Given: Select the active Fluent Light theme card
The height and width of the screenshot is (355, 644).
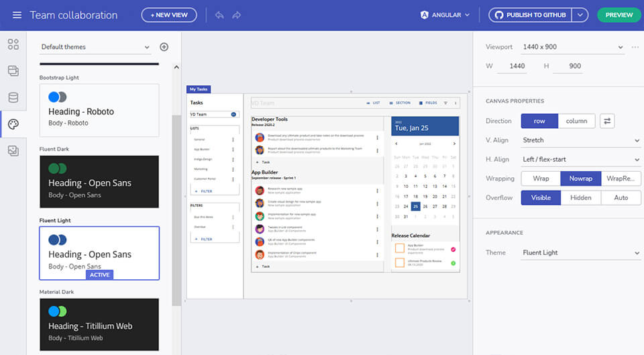Looking at the screenshot, I should [99, 253].
